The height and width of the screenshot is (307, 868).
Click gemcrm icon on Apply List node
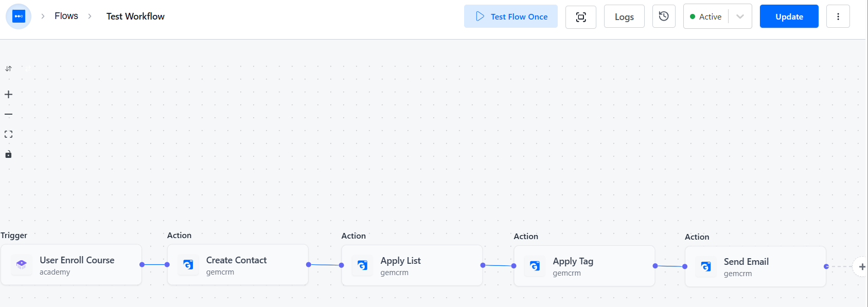tap(363, 265)
